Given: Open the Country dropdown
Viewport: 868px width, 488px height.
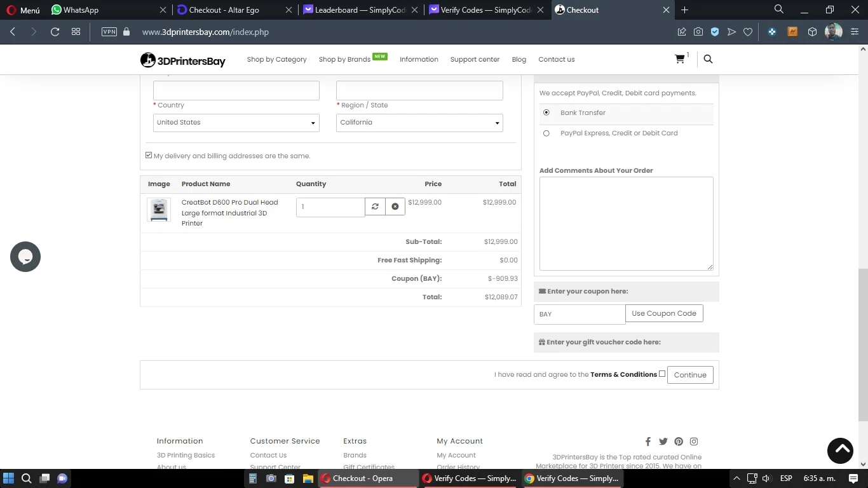Looking at the screenshot, I should coord(236,123).
